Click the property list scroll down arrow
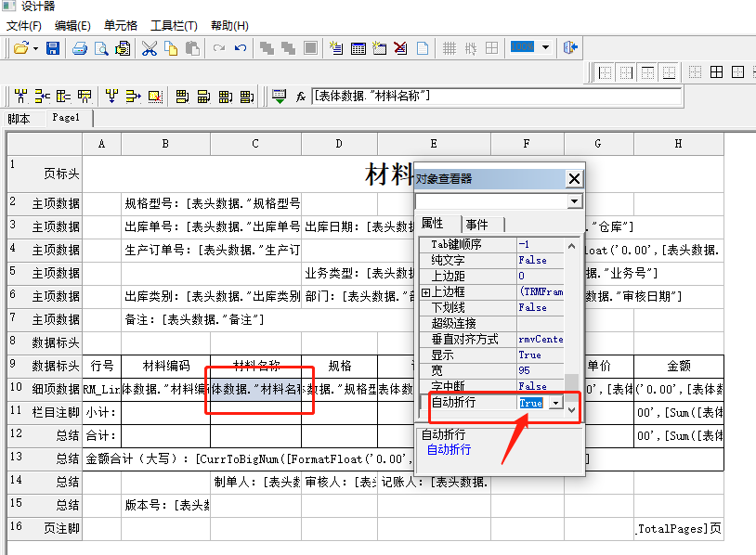Screen dimensions: 756x555 (571, 410)
